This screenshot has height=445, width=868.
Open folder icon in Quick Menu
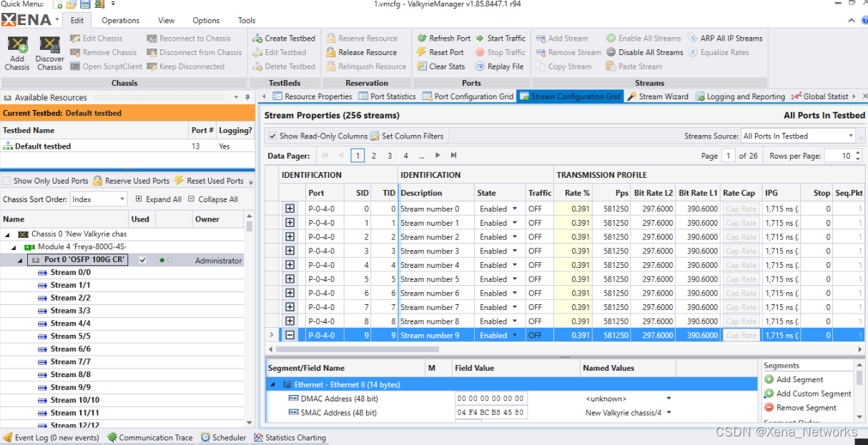pos(71,5)
